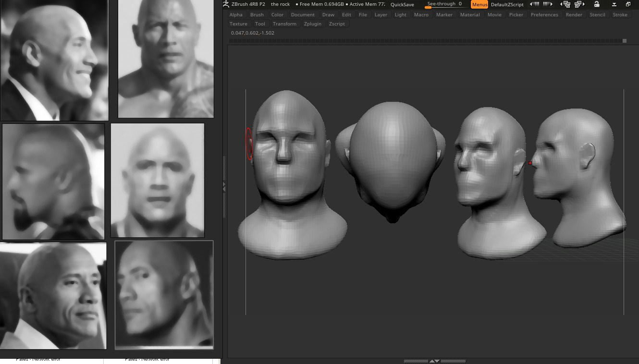This screenshot has width=639, height=364.
Task: Toggle the Menus button
Action: (x=479, y=4)
